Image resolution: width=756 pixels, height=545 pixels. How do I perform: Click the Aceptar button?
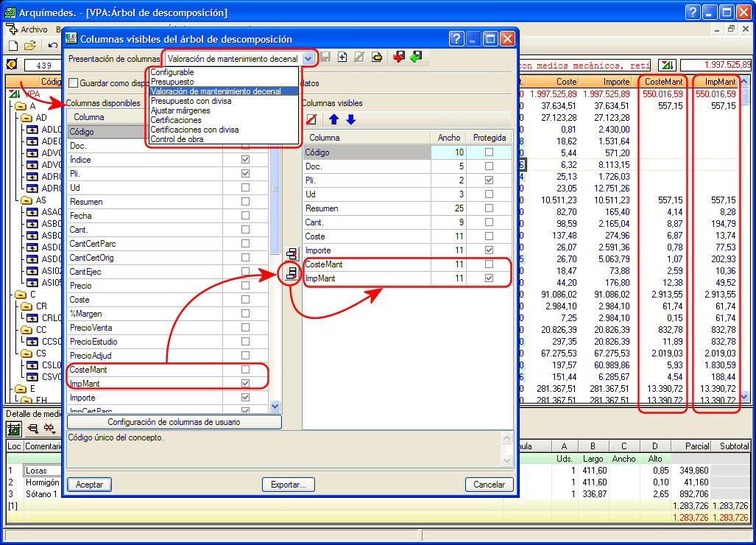coord(89,484)
